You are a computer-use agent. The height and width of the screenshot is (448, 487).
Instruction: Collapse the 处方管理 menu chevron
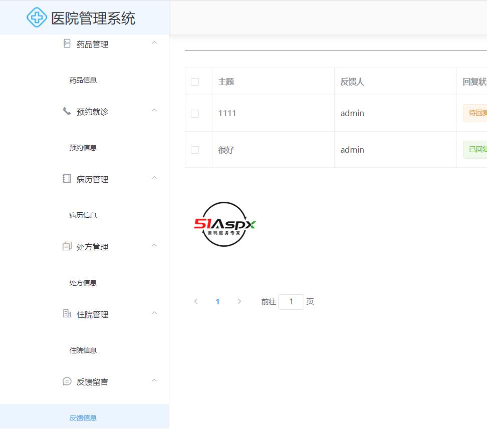point(154,245)
